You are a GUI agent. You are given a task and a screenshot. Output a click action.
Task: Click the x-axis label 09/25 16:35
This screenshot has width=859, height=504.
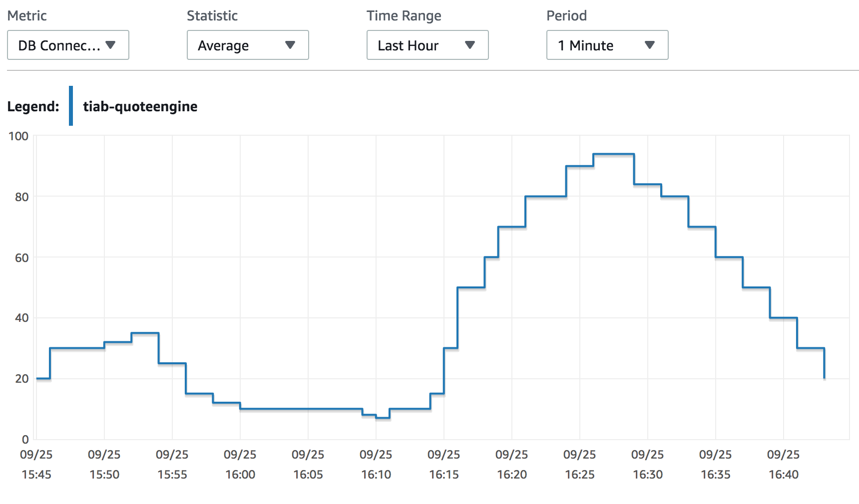click(716, 465)
